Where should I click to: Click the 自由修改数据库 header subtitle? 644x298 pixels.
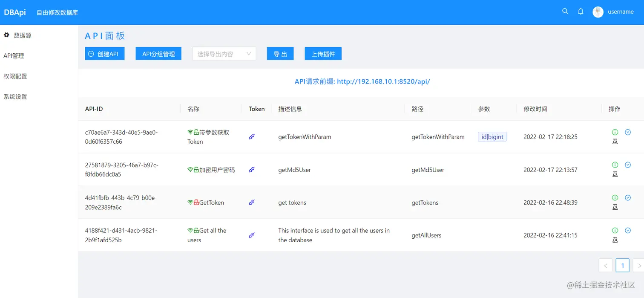57,12
